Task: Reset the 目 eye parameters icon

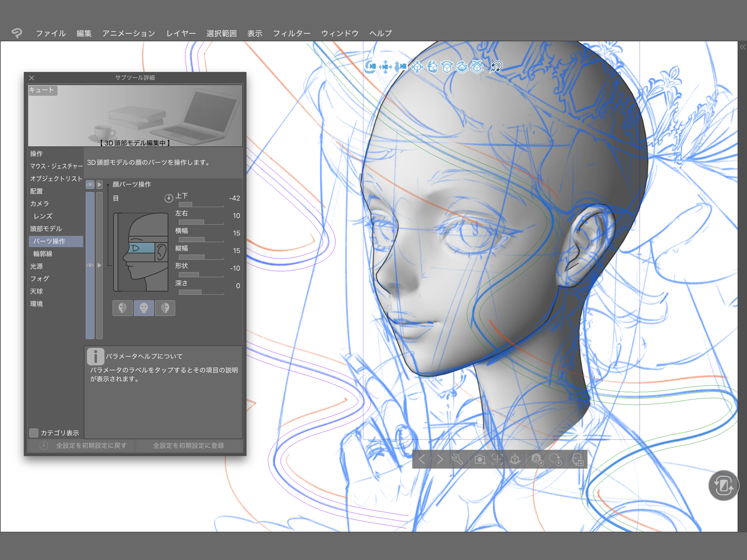Action: pyautogui.click(x=168, y=198)
